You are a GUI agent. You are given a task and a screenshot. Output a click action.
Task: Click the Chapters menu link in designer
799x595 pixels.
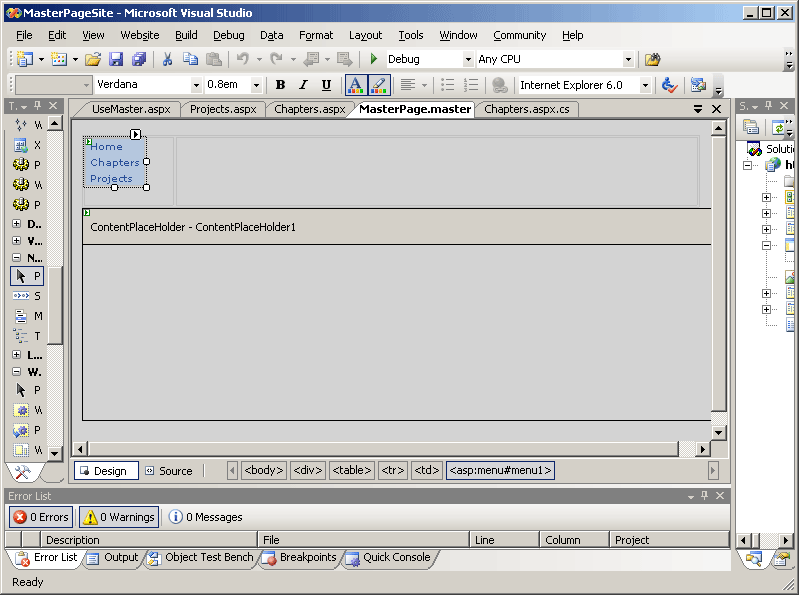click(115, 162)
